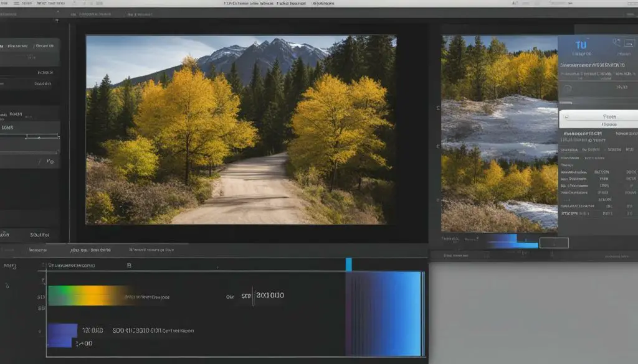This screenshot has height=364, width=638.
Task: Click the 10.13 value in the right panel
Action: click(x=621, y=87)
